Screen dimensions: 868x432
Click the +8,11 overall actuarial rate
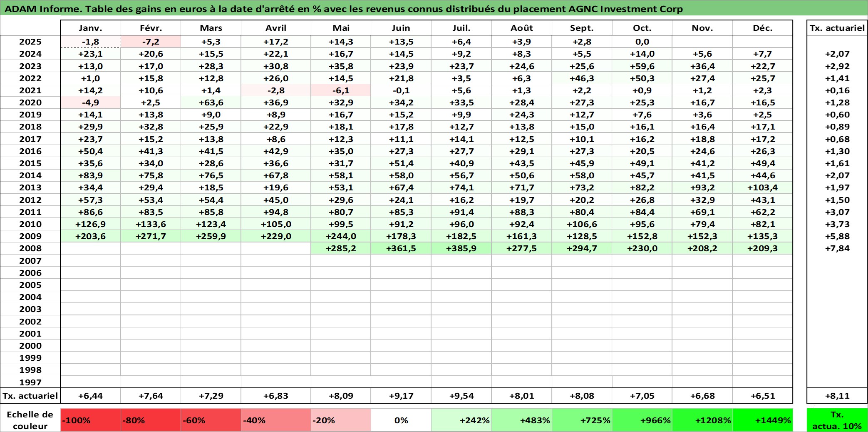837,396
